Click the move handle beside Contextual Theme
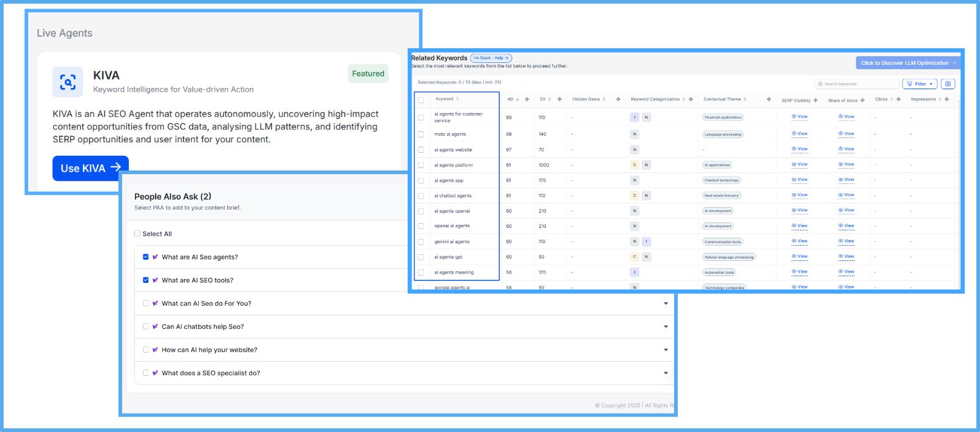The width and height of the screenshot is (980, 432). point(769,99)
